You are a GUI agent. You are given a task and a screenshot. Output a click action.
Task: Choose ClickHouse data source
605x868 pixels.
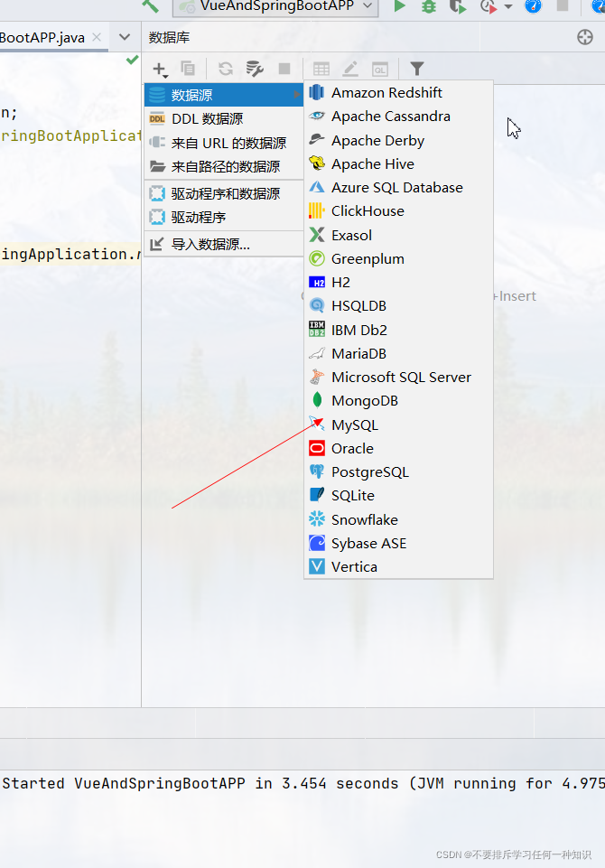tap(398, 211)
